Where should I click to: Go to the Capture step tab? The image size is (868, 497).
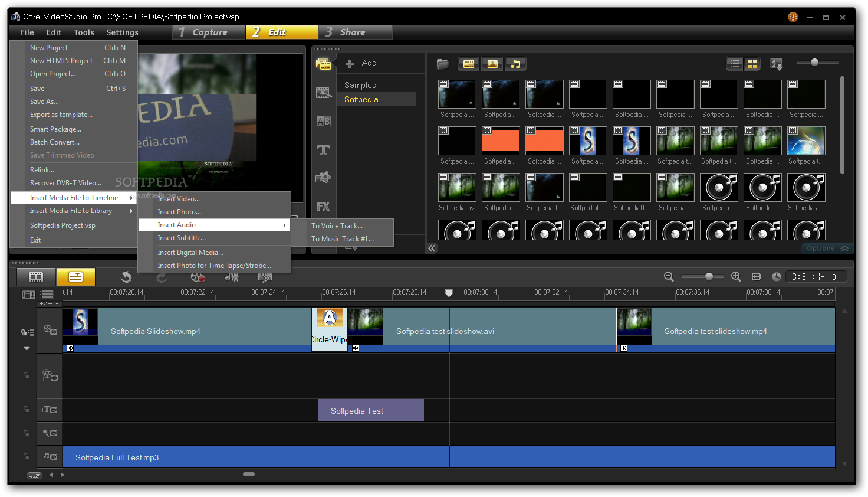tap(209, 32)
